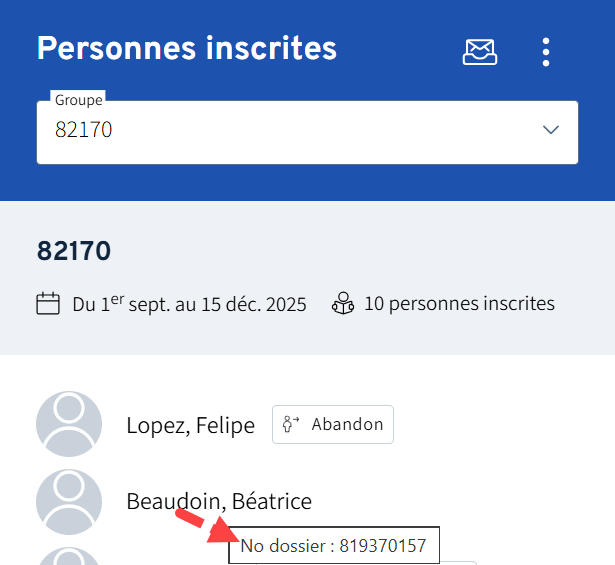Click the bold 82170 group heading
Screen dimensions: 615x565
(x=74, y=250)
